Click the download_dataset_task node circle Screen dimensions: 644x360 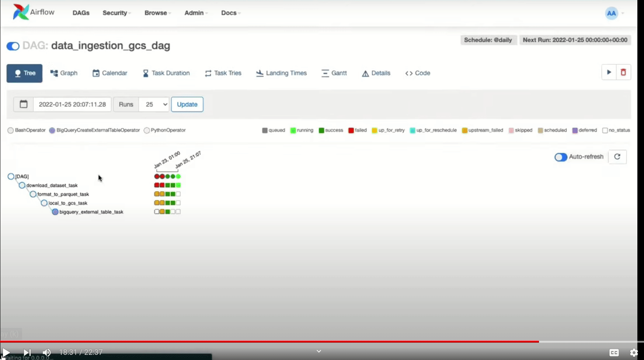[x=22, y=185]
